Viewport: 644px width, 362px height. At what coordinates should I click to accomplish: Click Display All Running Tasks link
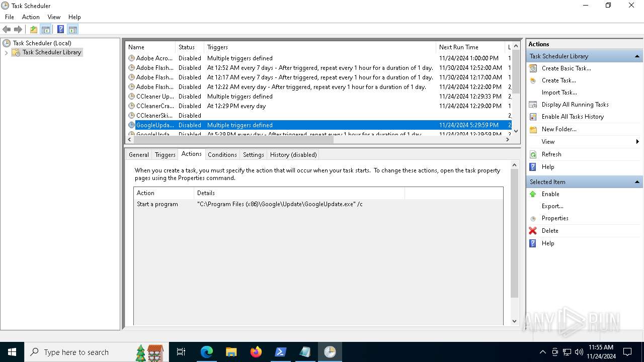pos(575,105)
